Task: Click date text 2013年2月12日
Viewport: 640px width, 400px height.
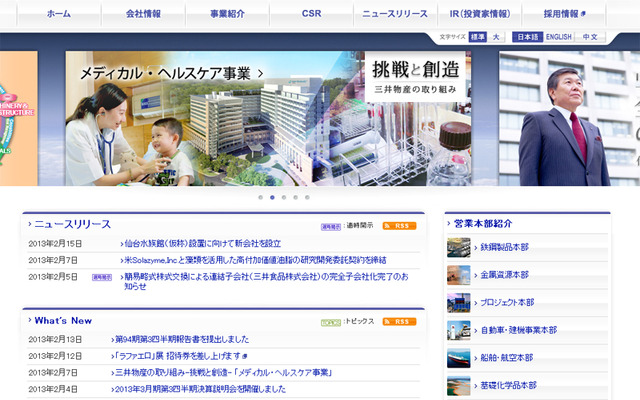Action: point(55,356)
